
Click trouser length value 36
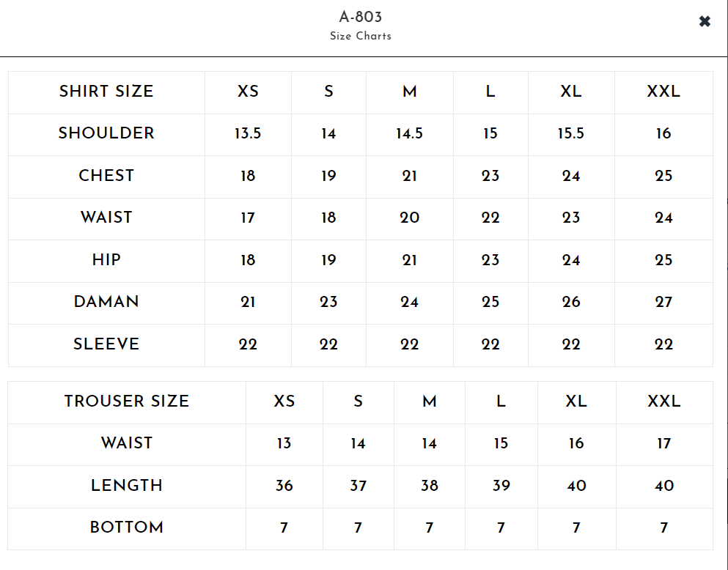point(284,486)
